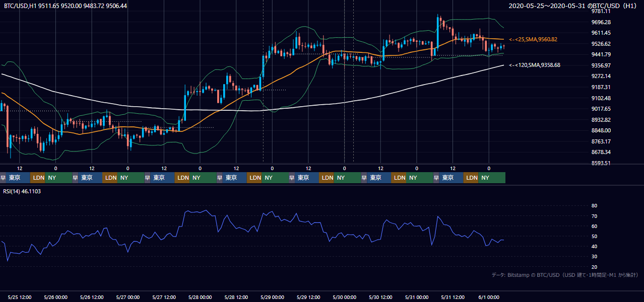Click the 2020-05-25～2020-05-31 date range title
The width and height of the screenshot is (644, 302).
(573, 6)
